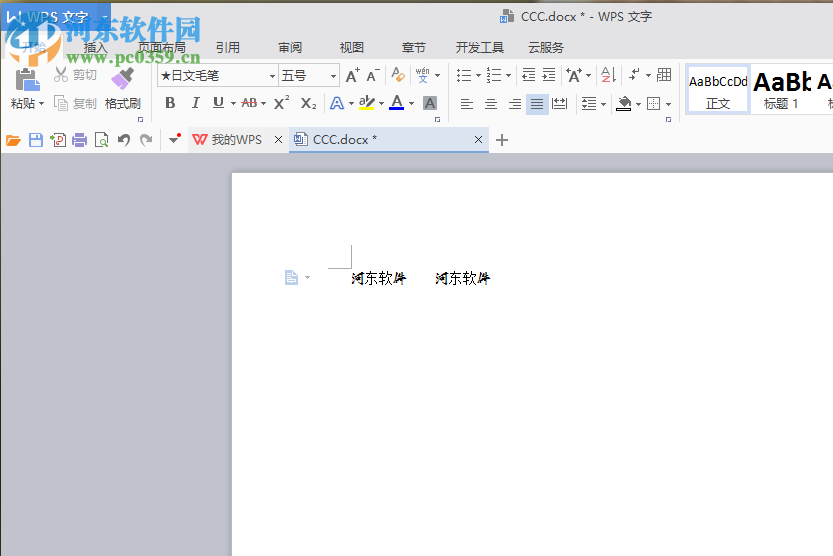Toggle Underline formatting
Viewport: 833px width, 556px height.
218,103
